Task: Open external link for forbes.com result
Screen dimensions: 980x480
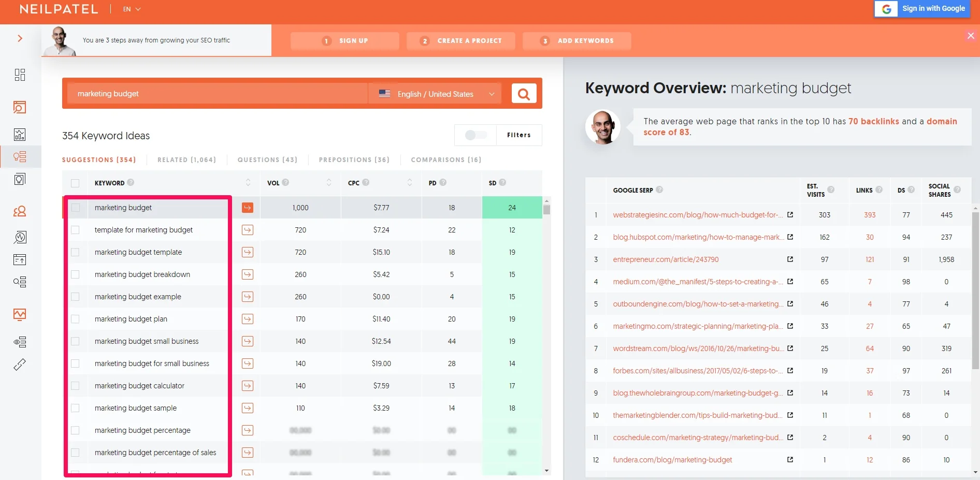Action: pyautogui.click(x=790, y=370)
